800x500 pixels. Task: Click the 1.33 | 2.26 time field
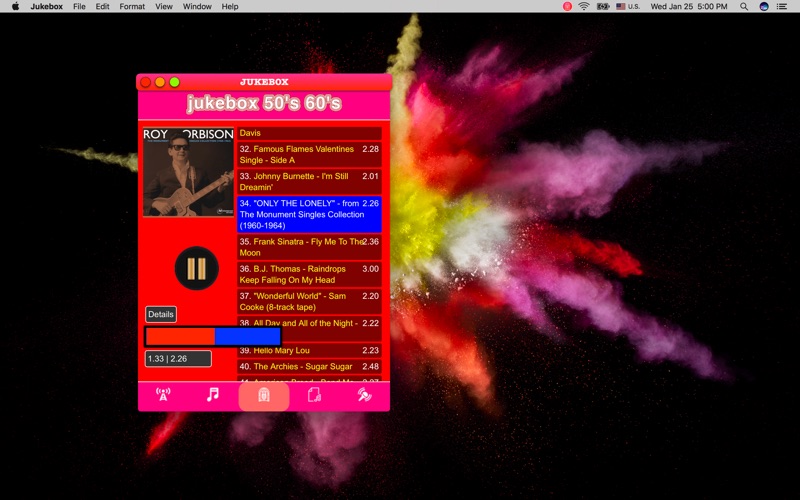[178, 359]
